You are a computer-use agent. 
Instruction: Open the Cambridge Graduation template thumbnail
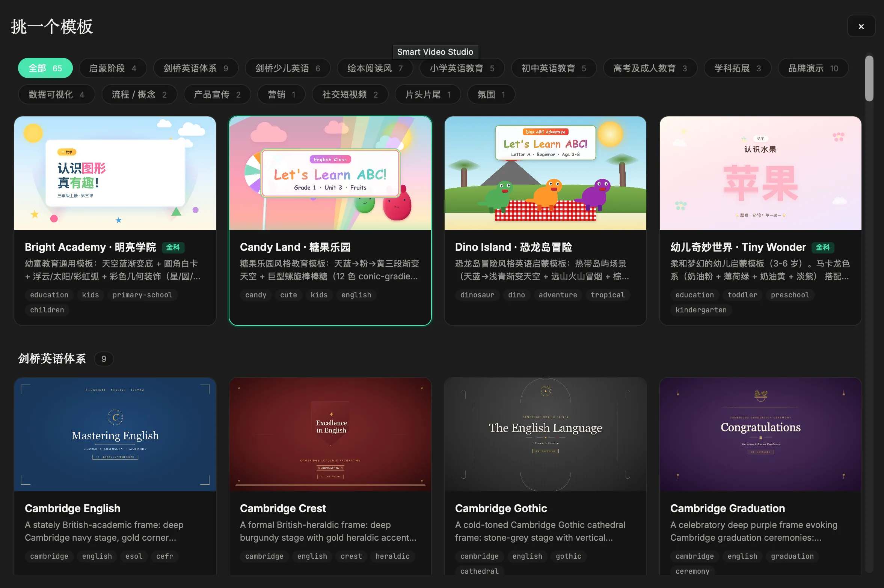coord(760,434)
